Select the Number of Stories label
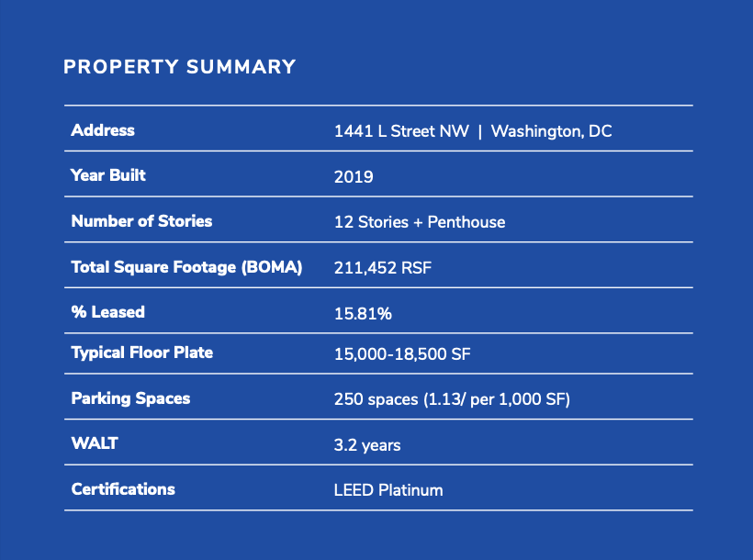Screen dimensions: 753x560 point(141,221)
